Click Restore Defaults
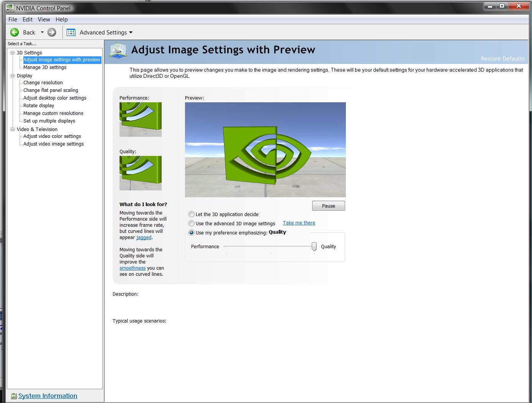The width and height of the screenshot is (532, 403). coord(503,59)
